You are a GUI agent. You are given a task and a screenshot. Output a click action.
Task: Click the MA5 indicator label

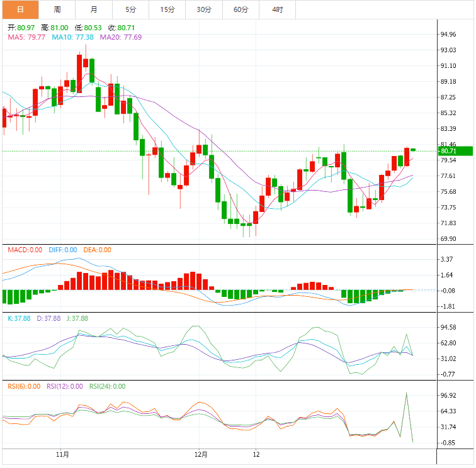point(26,38)
